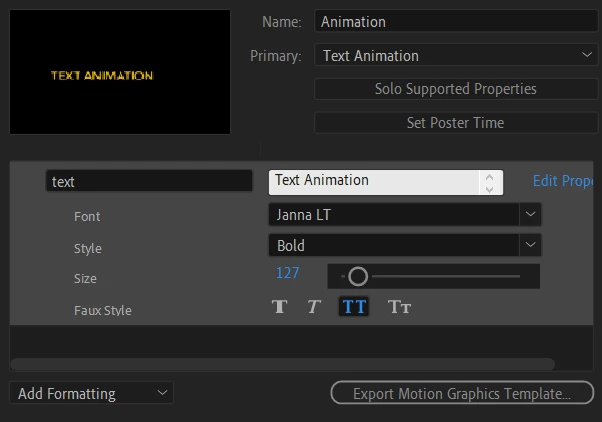
Task: Click Solo Supported Properties button
Action: [456, 89]
